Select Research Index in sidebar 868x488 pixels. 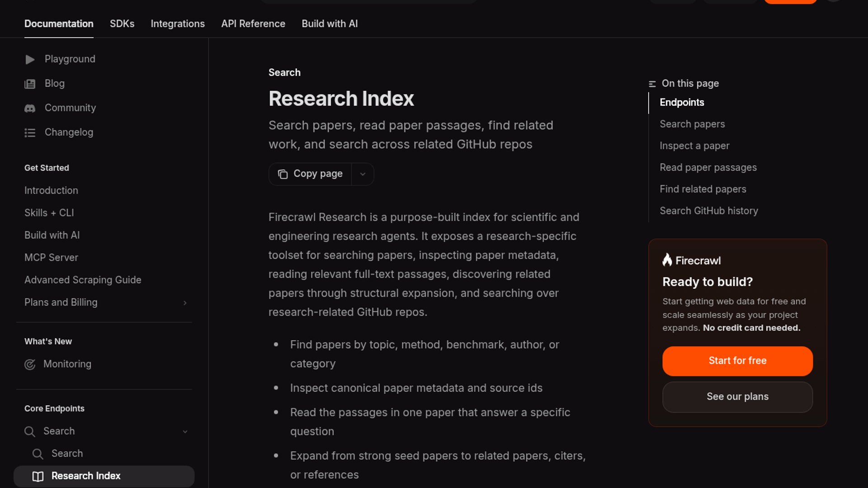(x=104, y=476)
